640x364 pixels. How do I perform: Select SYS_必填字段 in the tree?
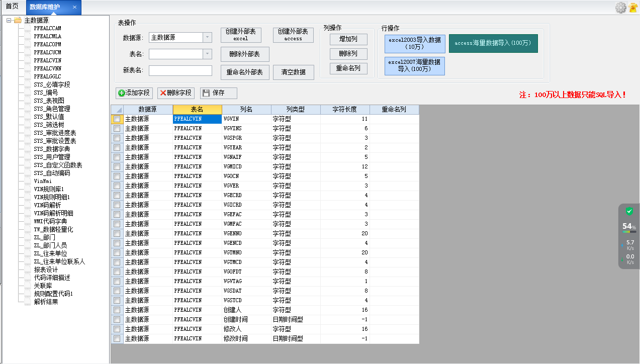(x=52, y=84)
